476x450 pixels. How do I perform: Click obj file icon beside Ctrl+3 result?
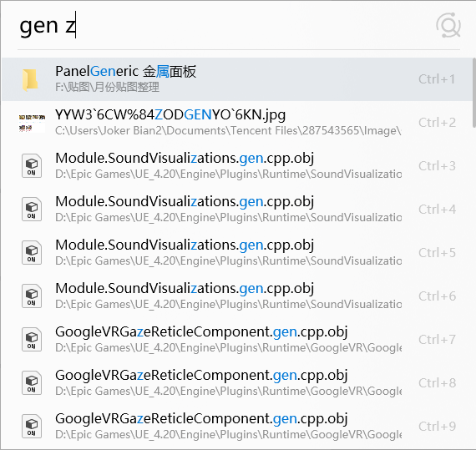point(32,165)
